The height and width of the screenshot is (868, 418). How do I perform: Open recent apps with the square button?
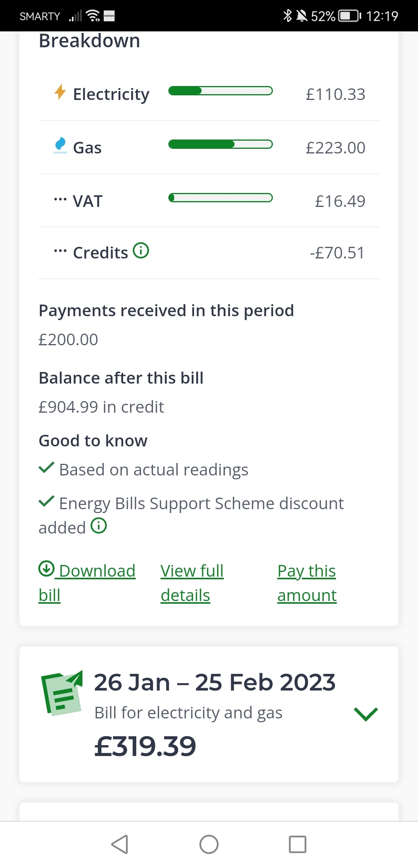(298, 844)
